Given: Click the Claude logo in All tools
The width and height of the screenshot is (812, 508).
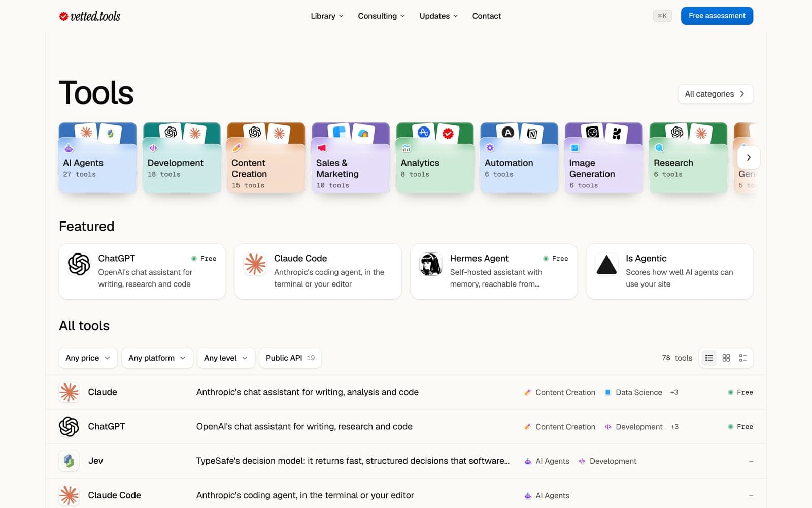Looking at the screenshot, I should pos(69,392).
